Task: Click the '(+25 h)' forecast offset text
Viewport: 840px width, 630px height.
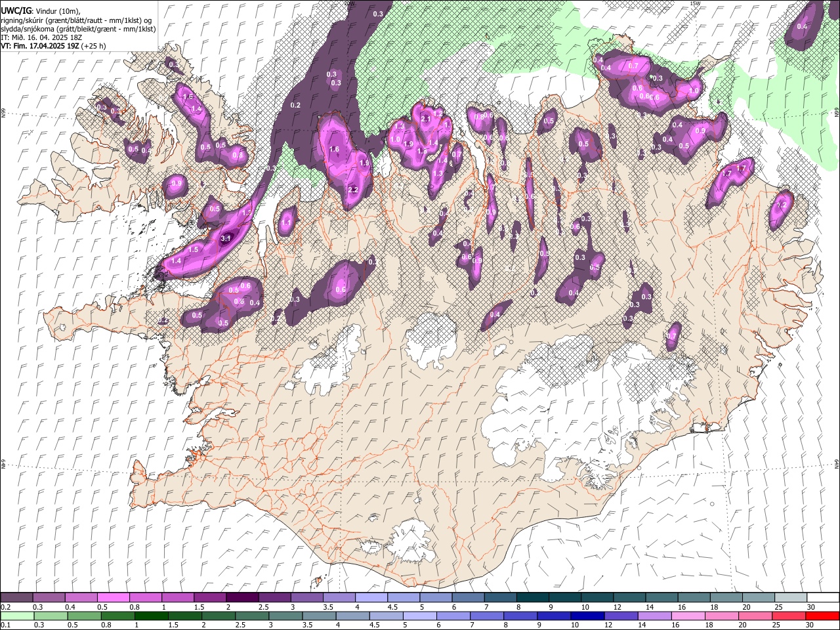Action: [x=94, y=46]
